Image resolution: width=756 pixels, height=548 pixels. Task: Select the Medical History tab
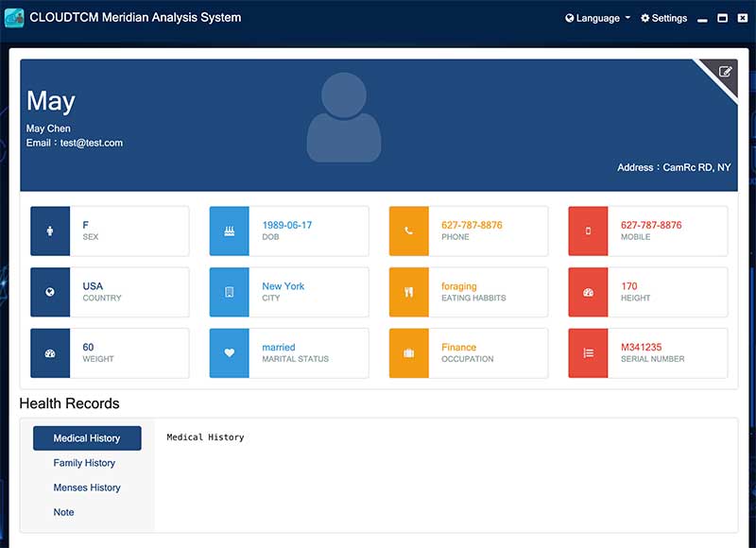click(87, 438)
